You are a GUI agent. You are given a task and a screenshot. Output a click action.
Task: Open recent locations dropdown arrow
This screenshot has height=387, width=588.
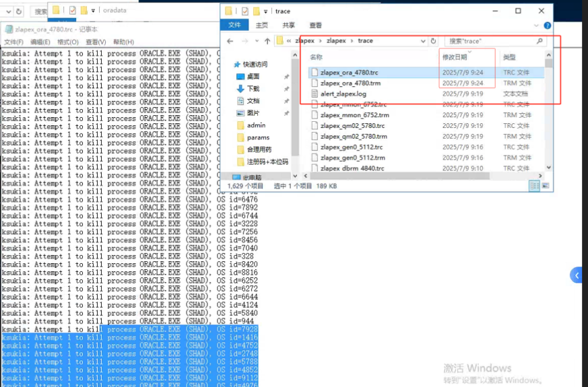click(x=257, y=41)
